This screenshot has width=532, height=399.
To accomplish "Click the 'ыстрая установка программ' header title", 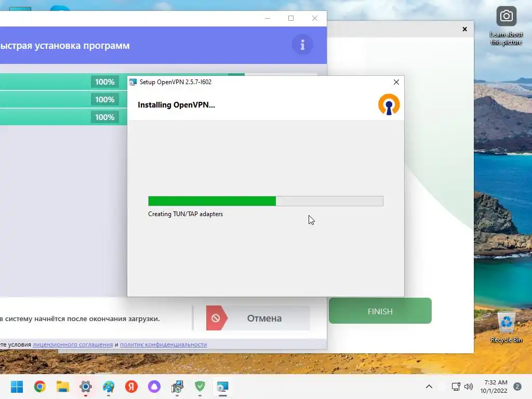I will coord(65,46).
